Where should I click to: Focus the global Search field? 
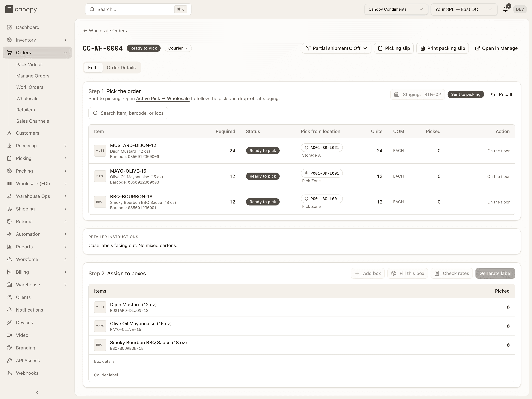(138, 9)
